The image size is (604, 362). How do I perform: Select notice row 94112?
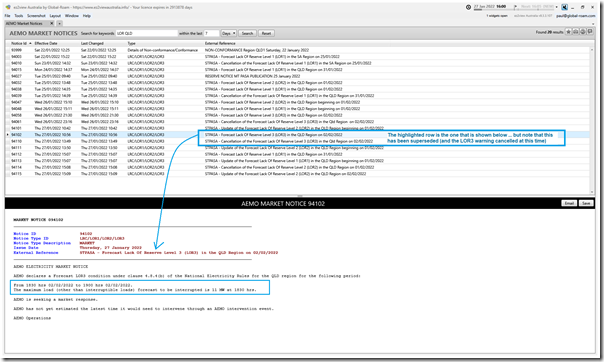[x=297, y=154]
